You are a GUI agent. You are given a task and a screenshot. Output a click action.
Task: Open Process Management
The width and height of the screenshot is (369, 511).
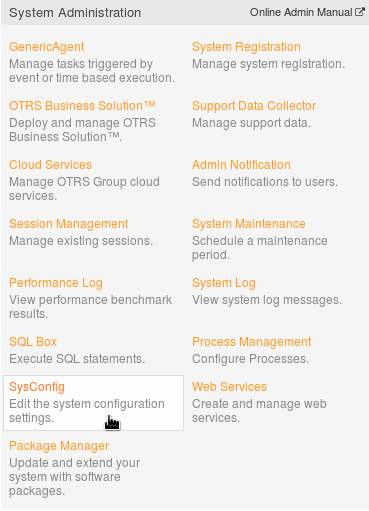tap(251, 342)
